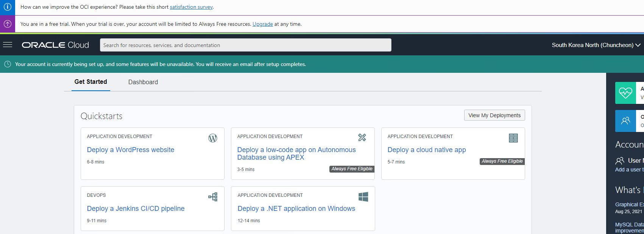This screenshot has height=234, width=644.
Task: Click the View My Deployments button
Action: pos(494,115)
